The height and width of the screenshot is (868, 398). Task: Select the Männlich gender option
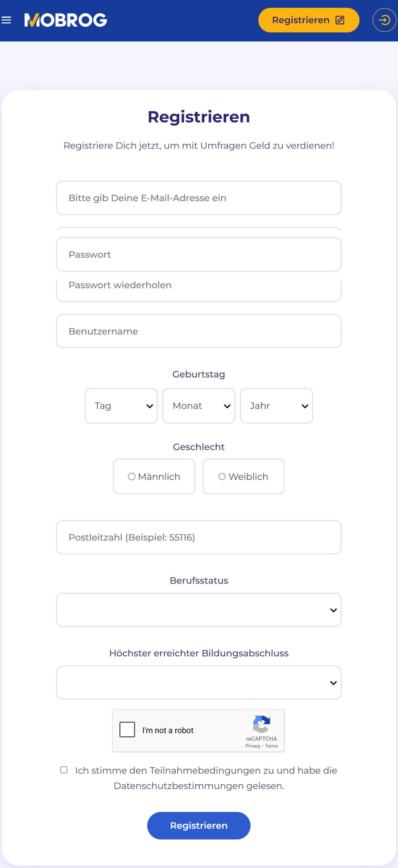click(x=154, y=476)
